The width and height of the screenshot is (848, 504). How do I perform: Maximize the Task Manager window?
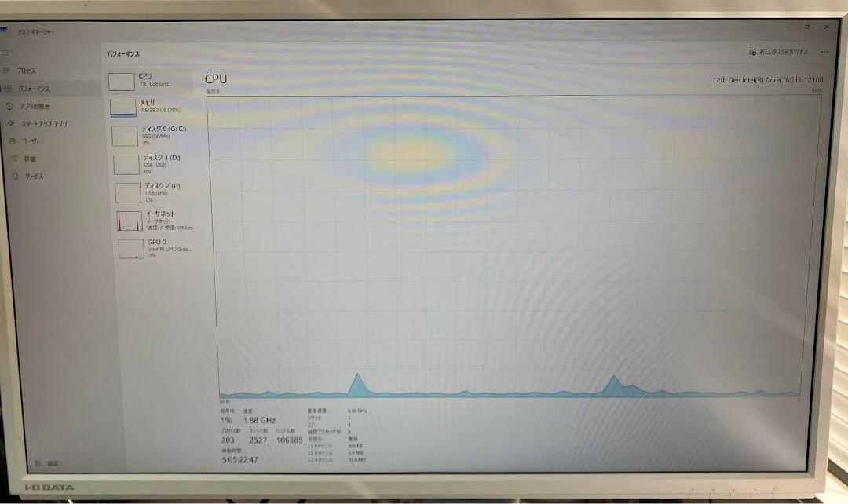[807, 27]
